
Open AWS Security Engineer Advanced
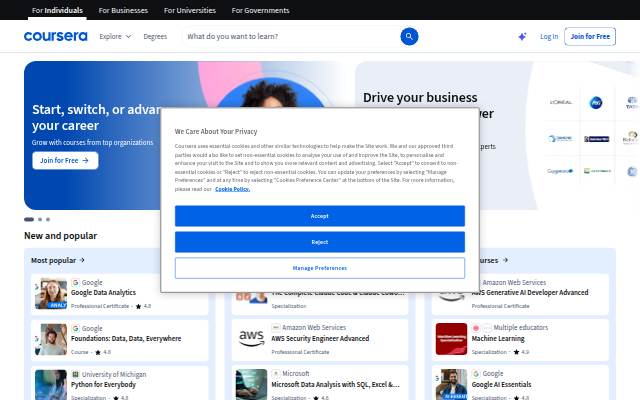[x=320, y=339]
